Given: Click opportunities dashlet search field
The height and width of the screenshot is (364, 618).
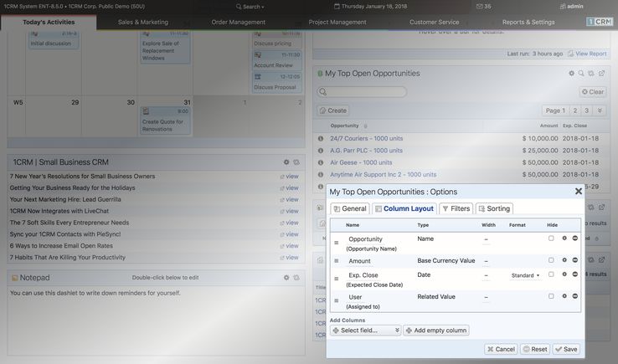Looking at the screenshot, I should (x=363, y=92).
